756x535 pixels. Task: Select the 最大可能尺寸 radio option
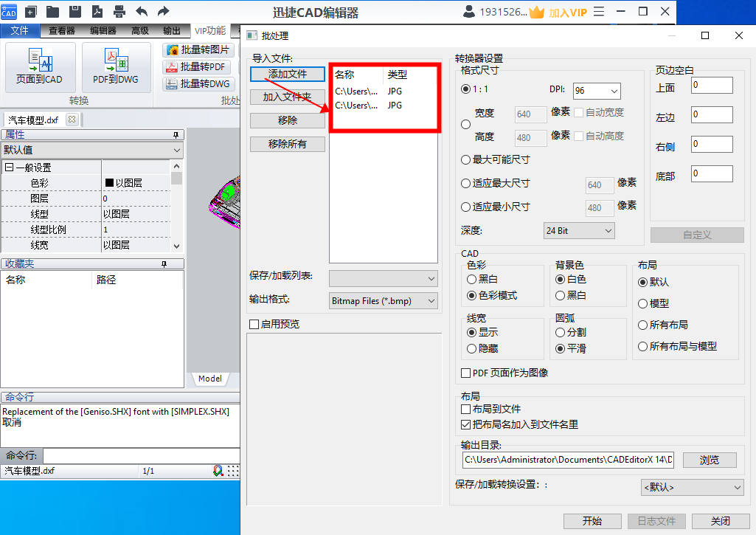465,159
